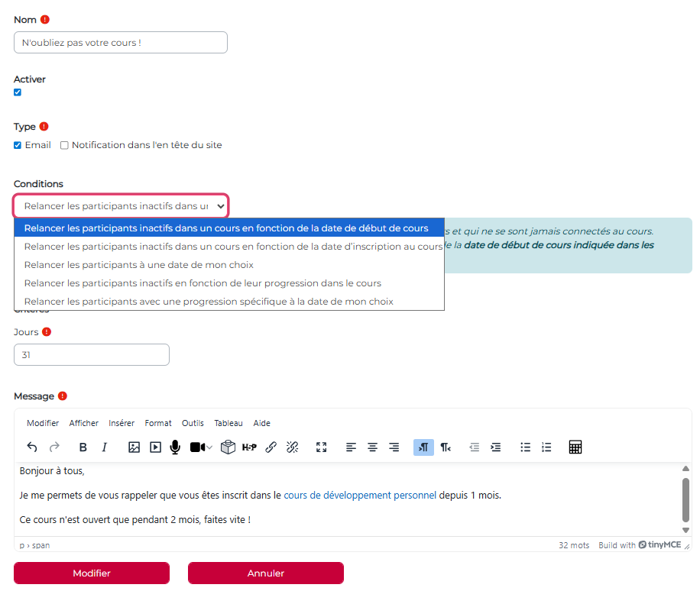Click the Jours input field

pos(92,355)
